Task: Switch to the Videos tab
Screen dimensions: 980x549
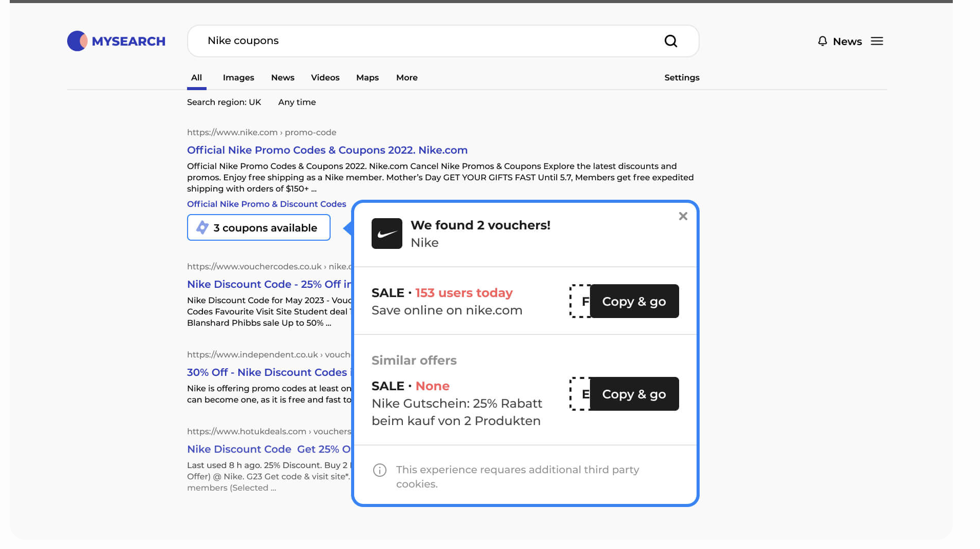Action: [x=325, y=77]
